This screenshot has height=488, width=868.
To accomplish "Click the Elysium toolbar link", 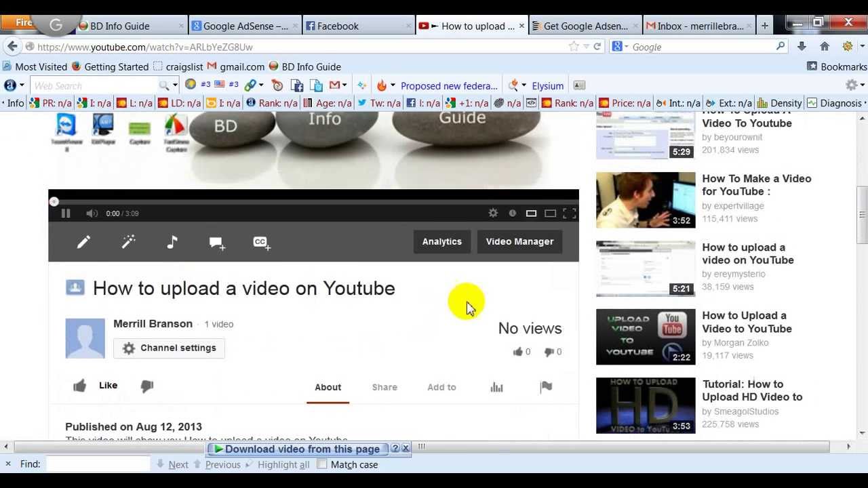I will point(547,85).
